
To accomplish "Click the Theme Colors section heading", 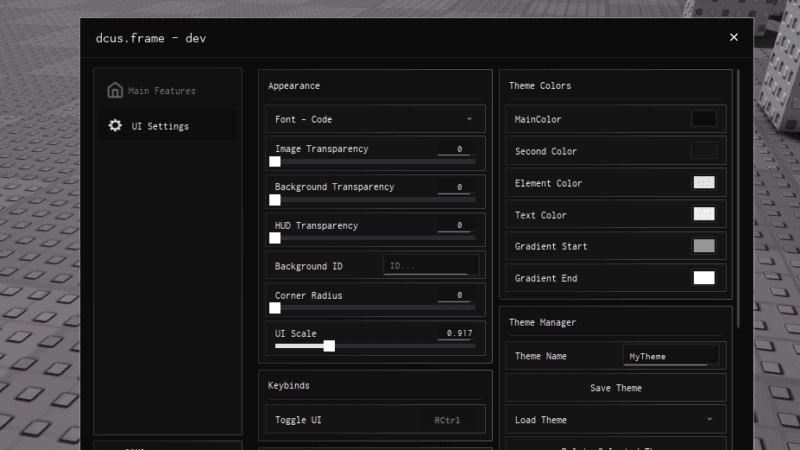I will (540, 86).
